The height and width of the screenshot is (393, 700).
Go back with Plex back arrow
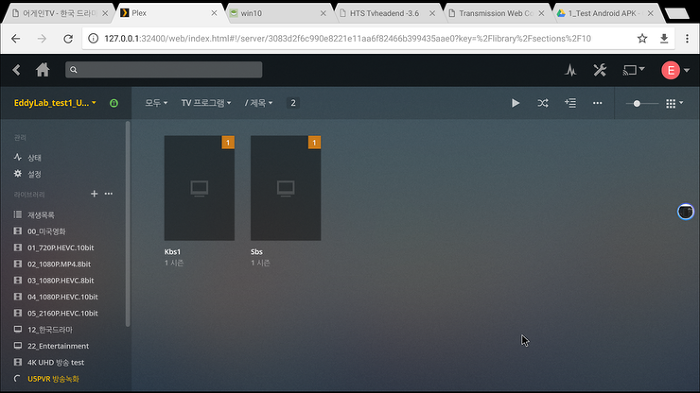(x=17, y=70)
